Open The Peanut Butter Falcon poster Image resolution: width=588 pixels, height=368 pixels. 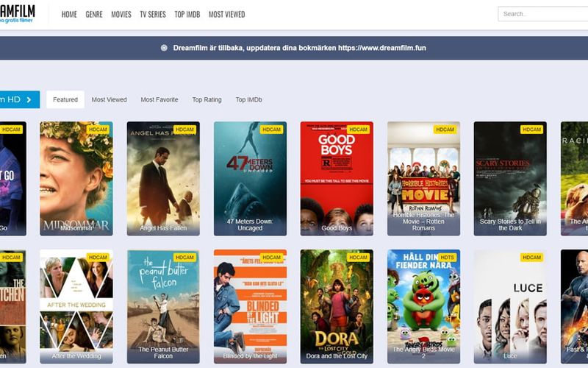click(163, 306)
